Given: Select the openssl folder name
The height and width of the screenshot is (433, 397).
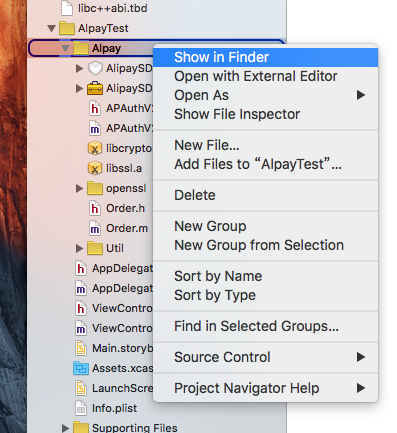Looking at the screenshot, I should coord(126,189).
